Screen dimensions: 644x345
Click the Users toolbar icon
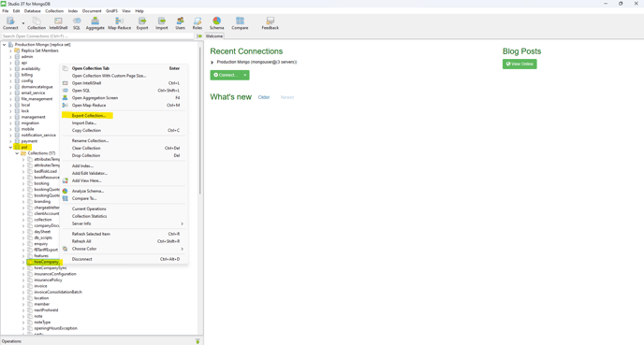(180, 23)
